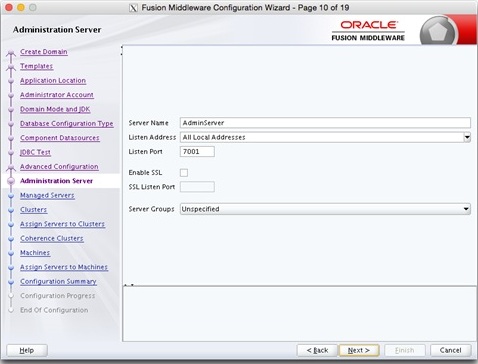The image size is (478, 364).
Task: Open the Clusters step
Action: tap(33, 210)
